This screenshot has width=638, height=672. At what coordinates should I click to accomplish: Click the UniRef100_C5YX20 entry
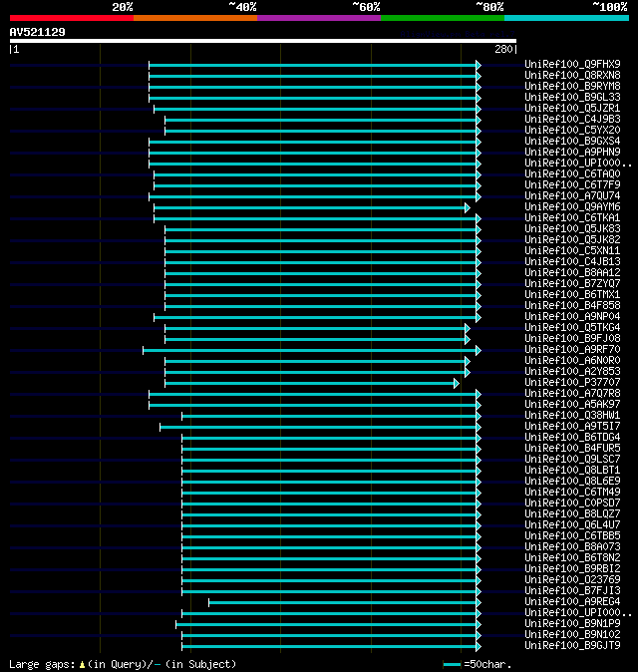click(x=572, y=131)
